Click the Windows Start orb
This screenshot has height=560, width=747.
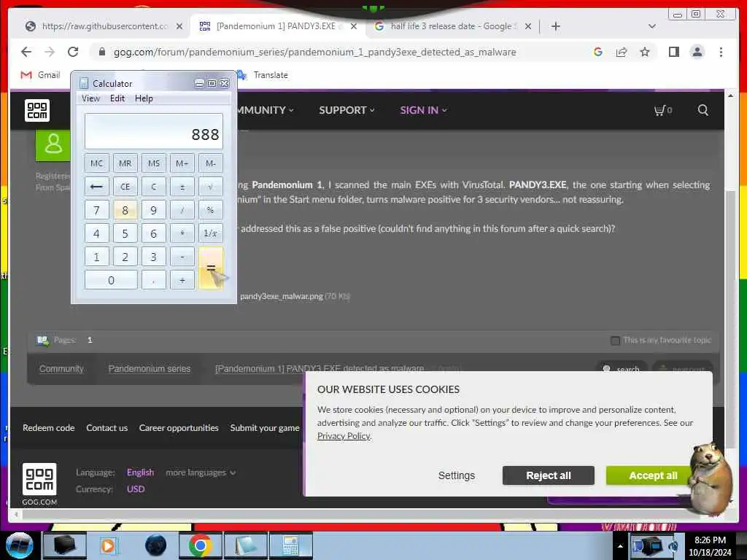click(19, 545)
